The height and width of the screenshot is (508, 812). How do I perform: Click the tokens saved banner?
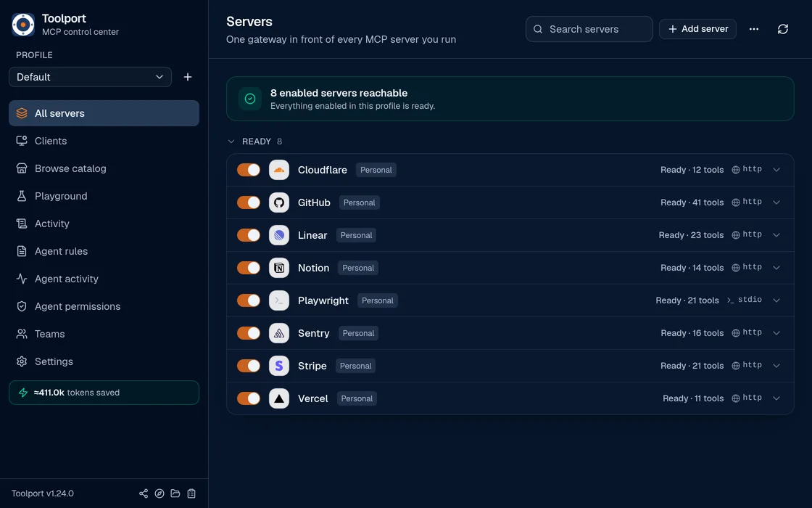[x=104, y=393]
